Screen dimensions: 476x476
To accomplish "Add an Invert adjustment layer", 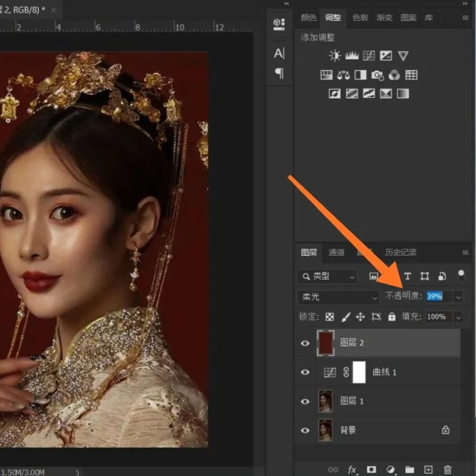I will tap(334, 94).
